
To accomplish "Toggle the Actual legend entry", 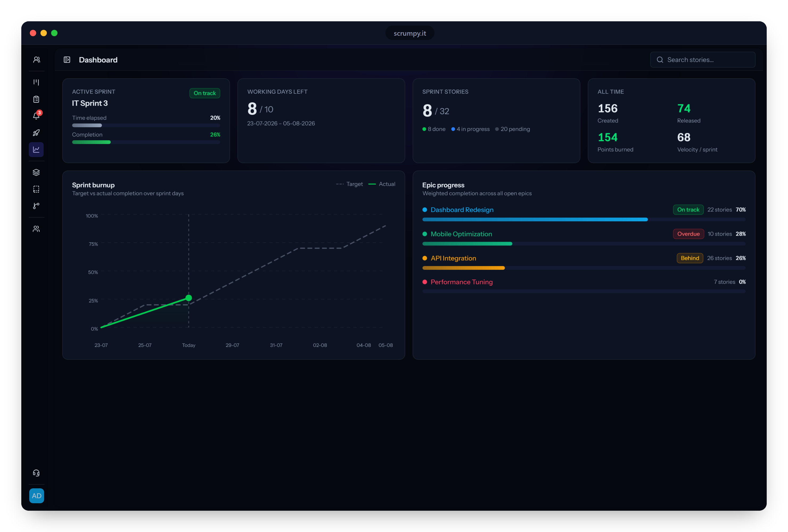I will (382, 184).
